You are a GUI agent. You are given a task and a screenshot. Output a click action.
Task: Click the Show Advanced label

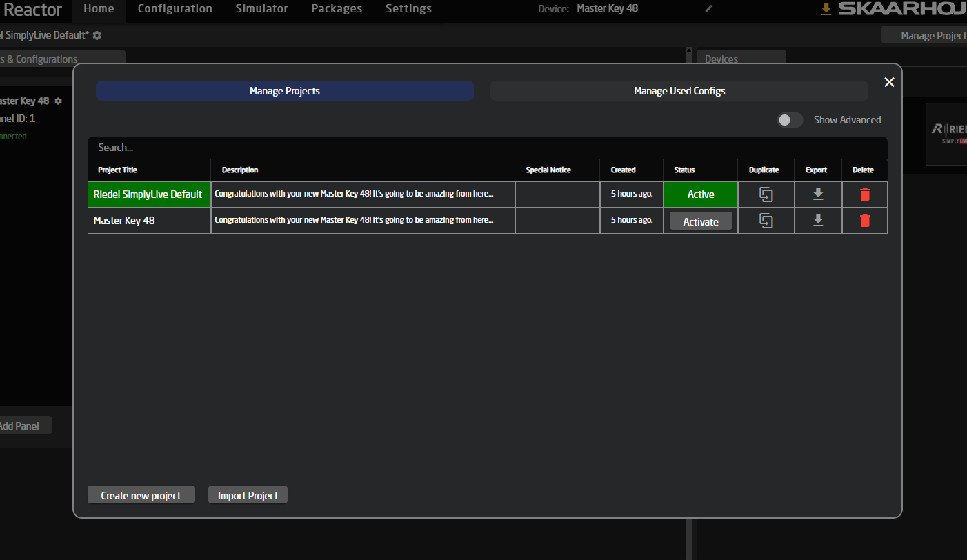[x=847, y=120]
